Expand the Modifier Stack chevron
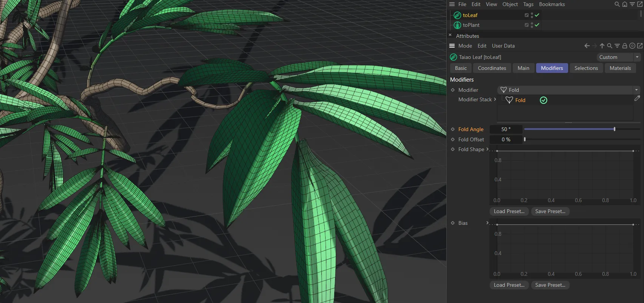The width and height of the screenshot is (644, 303). tap(495, 99)
